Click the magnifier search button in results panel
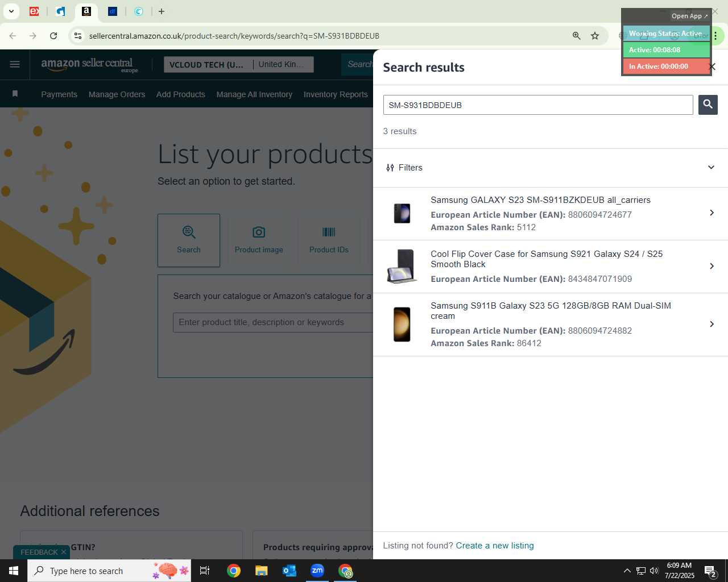The width and height of the screenshot is (728, 582). pos(708,105)
